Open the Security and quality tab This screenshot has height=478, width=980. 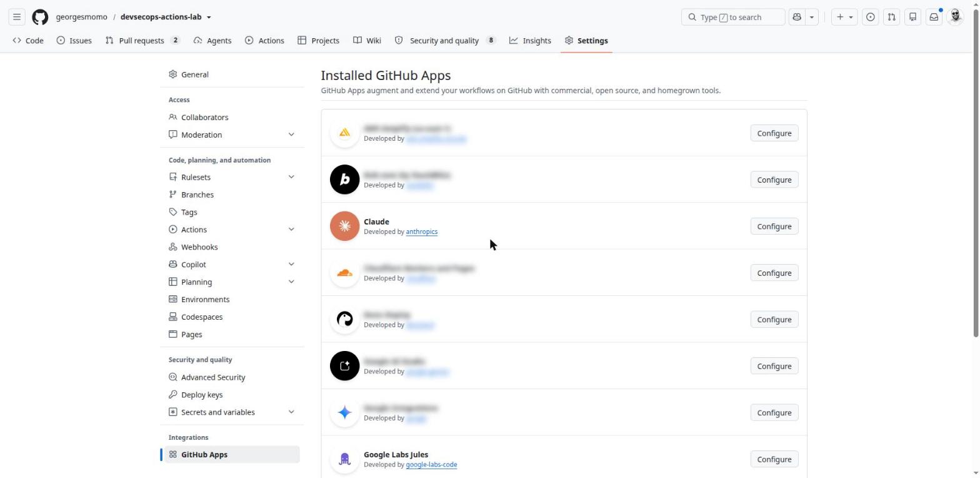click(x=445, y=41)
